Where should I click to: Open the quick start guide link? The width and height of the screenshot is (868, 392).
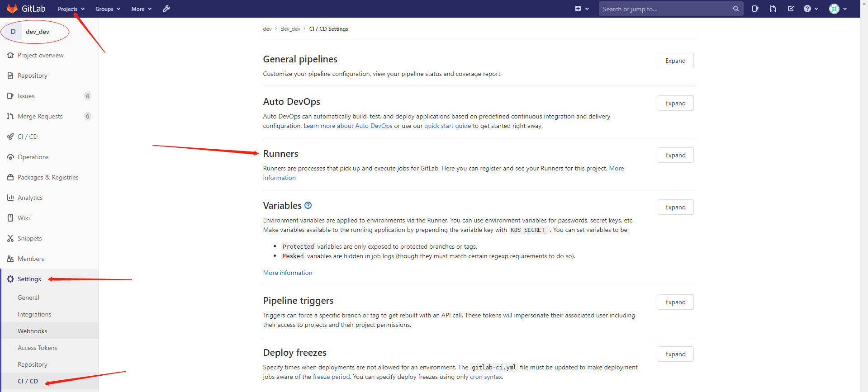[447, 126]
